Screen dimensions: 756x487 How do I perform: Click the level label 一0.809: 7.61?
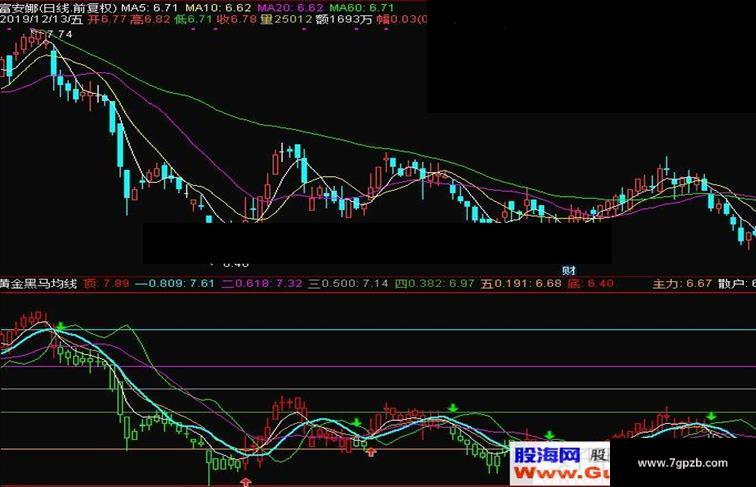175,284
